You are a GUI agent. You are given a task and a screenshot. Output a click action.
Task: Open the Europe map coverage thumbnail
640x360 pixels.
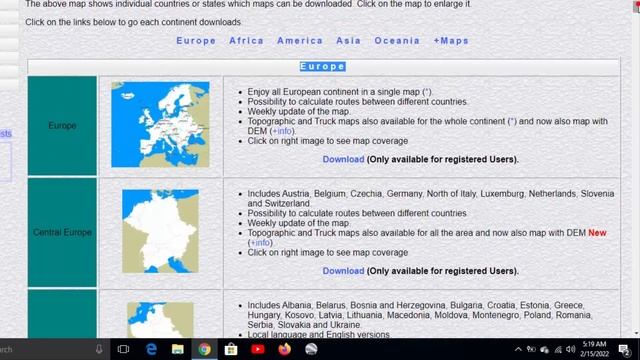[x=160, y=124]
